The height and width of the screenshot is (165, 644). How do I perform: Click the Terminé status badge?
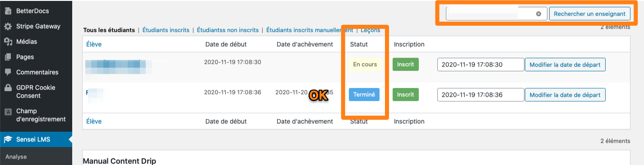[364, 94]
